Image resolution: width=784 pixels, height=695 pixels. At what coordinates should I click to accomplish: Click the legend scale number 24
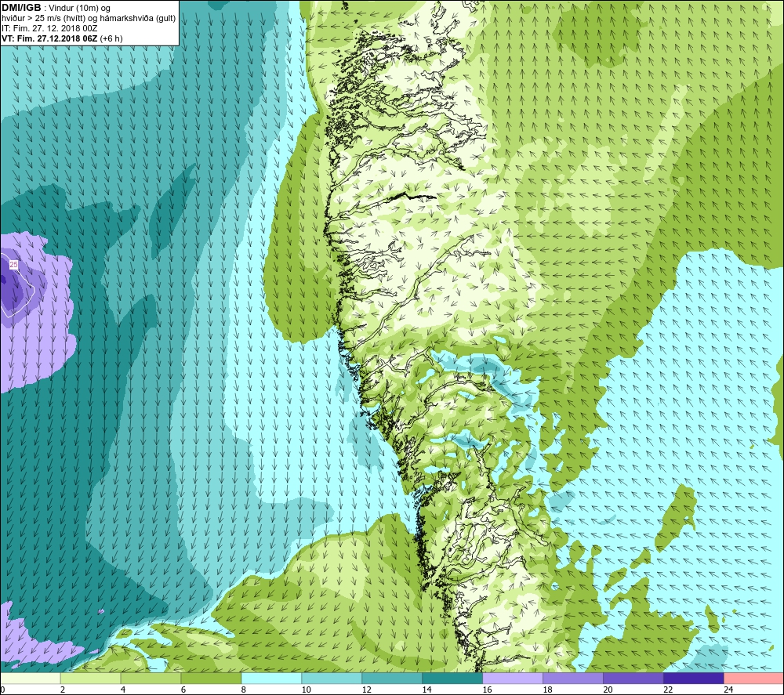(x=728, y=690)
